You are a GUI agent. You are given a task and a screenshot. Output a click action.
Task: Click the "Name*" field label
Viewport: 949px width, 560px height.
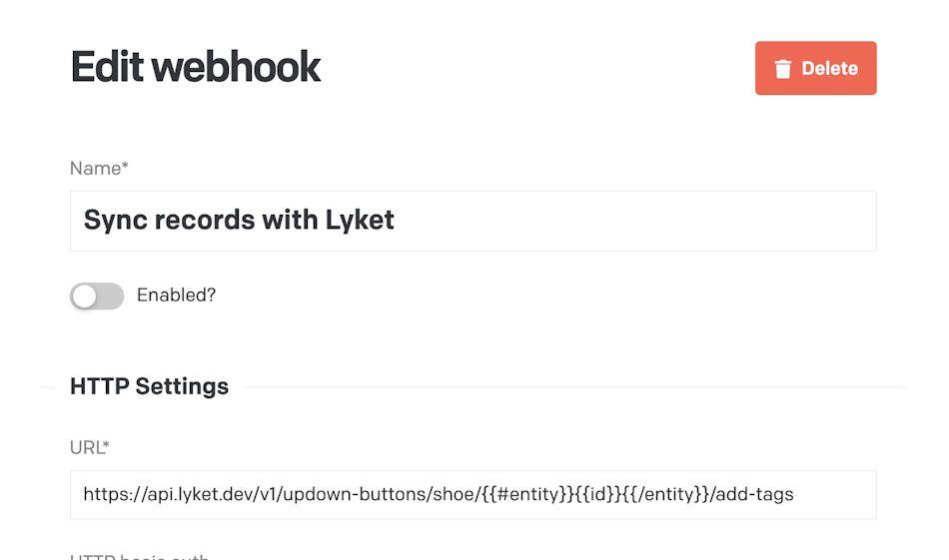tap(99, 168)
